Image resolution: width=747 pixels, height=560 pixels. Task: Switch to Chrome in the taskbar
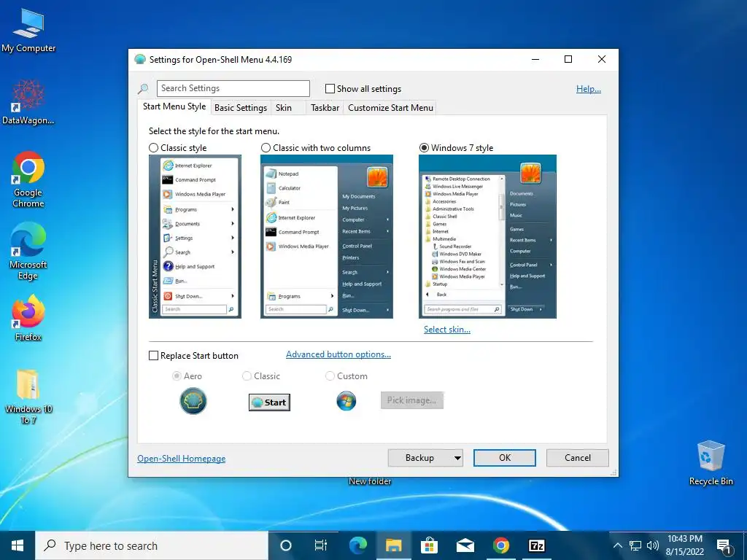pyautogui.click(x=500, y=545)
